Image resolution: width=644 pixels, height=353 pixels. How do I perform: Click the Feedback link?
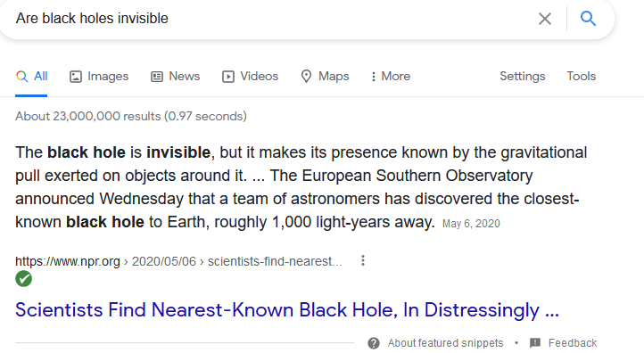click(x=573, y=342)
